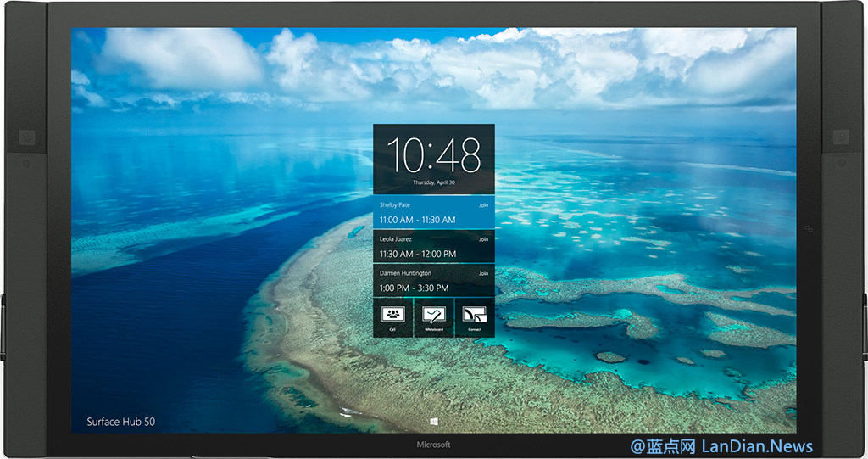The image size is (868, 459).
Task: Launch the Whiteboard tile
Action: (433, 317)
